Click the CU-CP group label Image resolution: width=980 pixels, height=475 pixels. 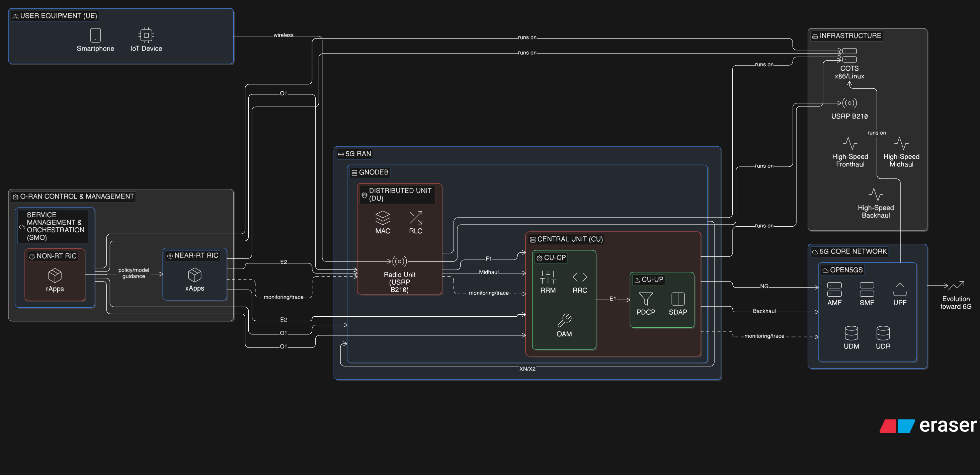click(555, 258)
